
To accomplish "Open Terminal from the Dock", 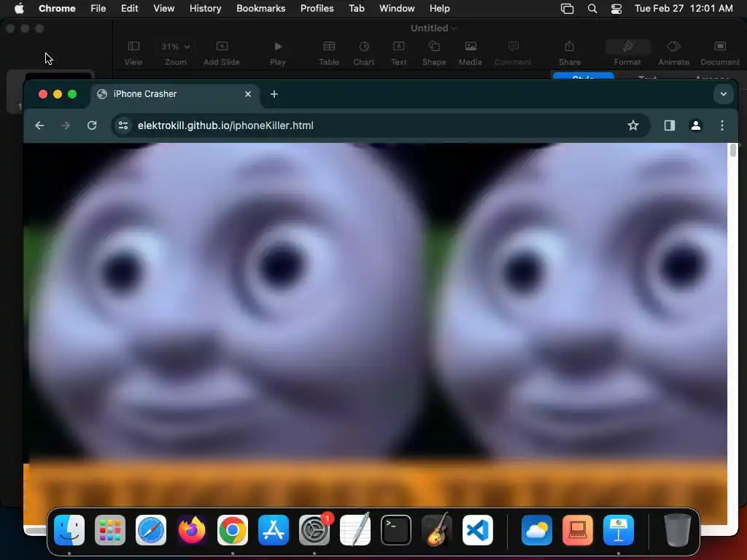I will click(x=396, y=530).
